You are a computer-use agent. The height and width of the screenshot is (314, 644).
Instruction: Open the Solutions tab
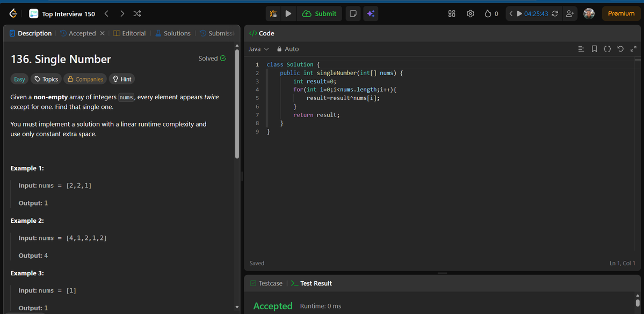coord(173,33)
